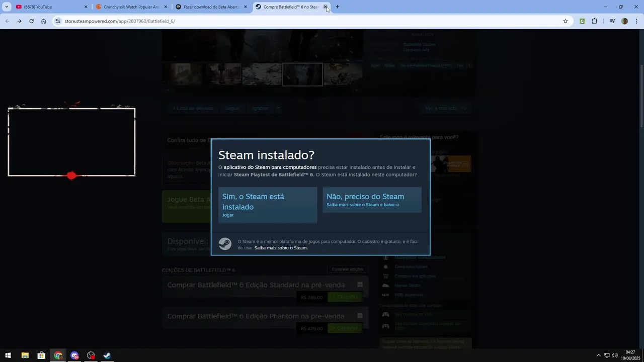Open the network icon in the tray
This screenshot has width=644, height=362.
coord(606,355)
